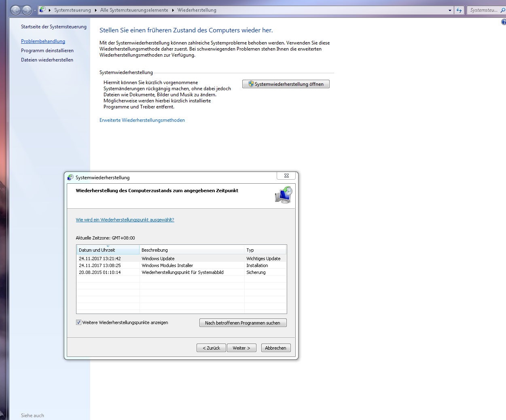The height and width of the screenshot is (420, 506).
Task: Open recent pages dropdown beside the forward arrow
Action: pyautogui.click(x=35, y=11)
